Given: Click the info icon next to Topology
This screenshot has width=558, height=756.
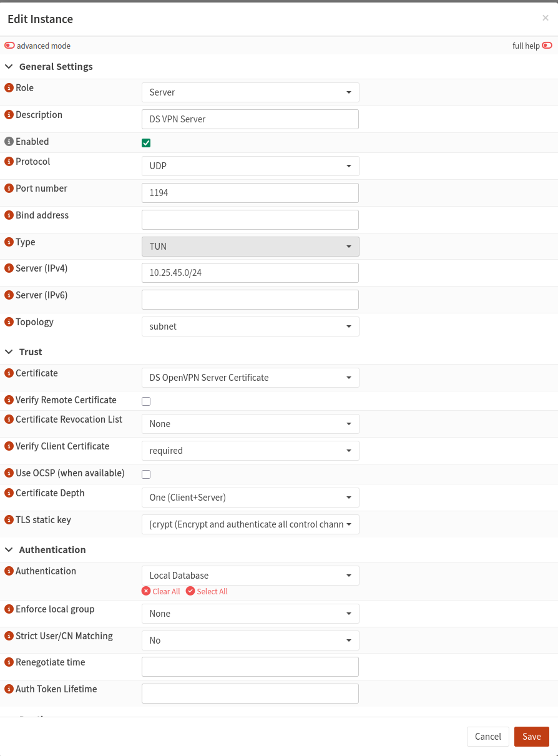Looking at the screenshot, I should click(9, 322).
